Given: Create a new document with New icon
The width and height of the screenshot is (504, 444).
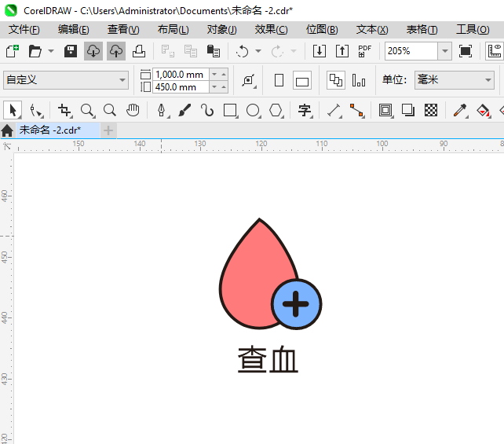Looking at the screenshot, I should coord(13,51).
